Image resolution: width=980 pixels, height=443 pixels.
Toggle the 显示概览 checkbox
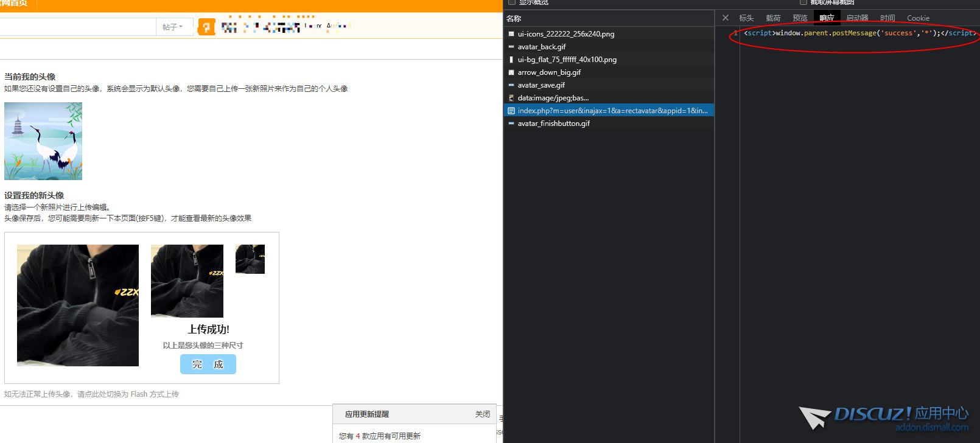coord(512,2)
